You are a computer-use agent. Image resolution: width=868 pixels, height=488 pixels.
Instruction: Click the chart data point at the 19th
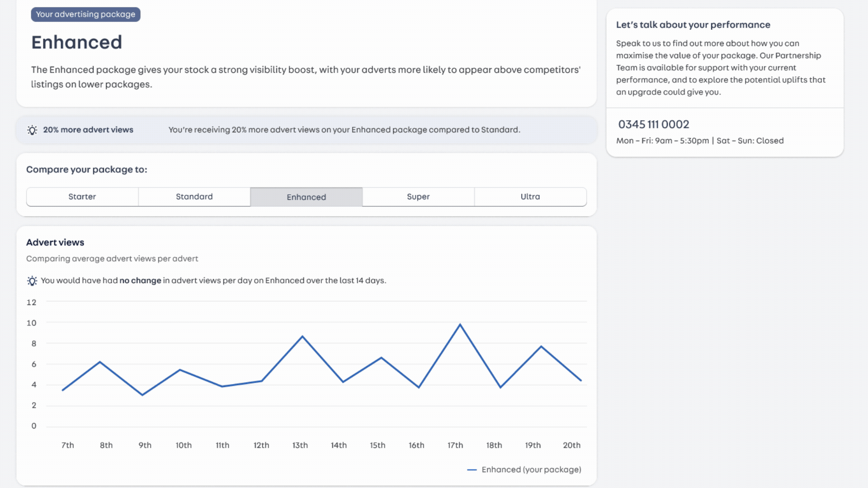[x=541, y=347]
